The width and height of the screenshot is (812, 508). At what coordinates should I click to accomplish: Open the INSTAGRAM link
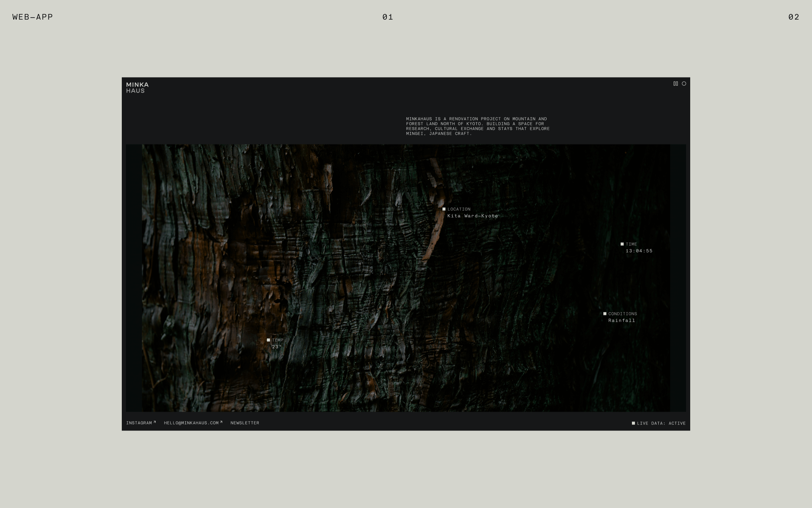(x=139, y=423)
